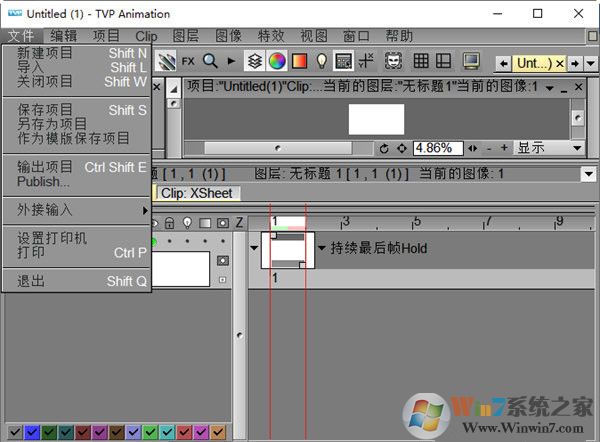Open the FX stack panel
Viewport: 600px width, 442px height.
click(188, 61)
